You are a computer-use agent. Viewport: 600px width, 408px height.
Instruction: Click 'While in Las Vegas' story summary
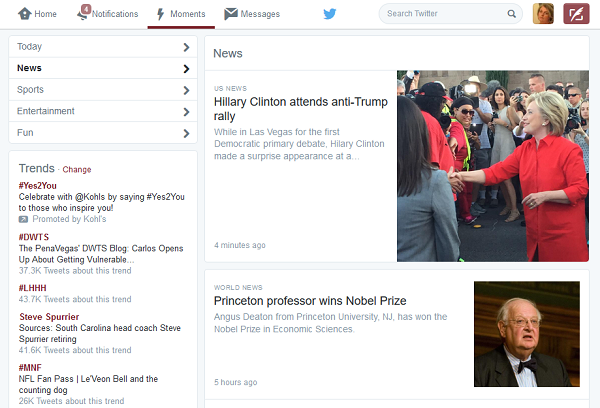299,144
